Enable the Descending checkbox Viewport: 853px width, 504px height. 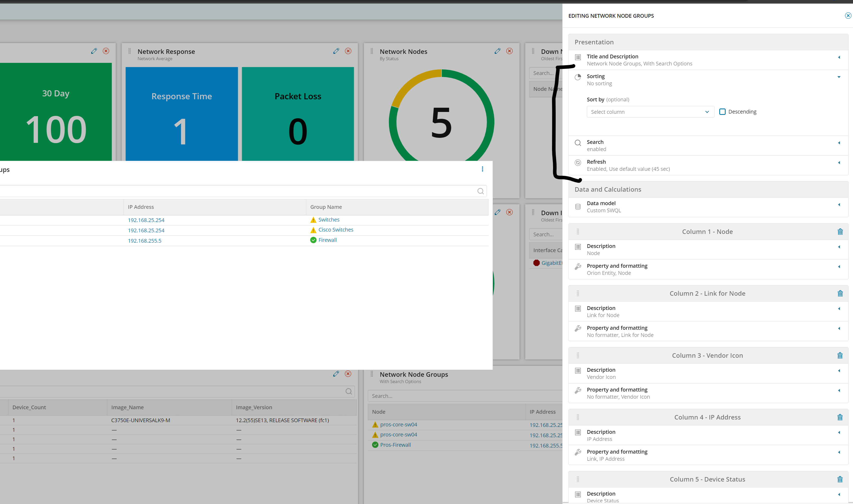tap(722, 112)
